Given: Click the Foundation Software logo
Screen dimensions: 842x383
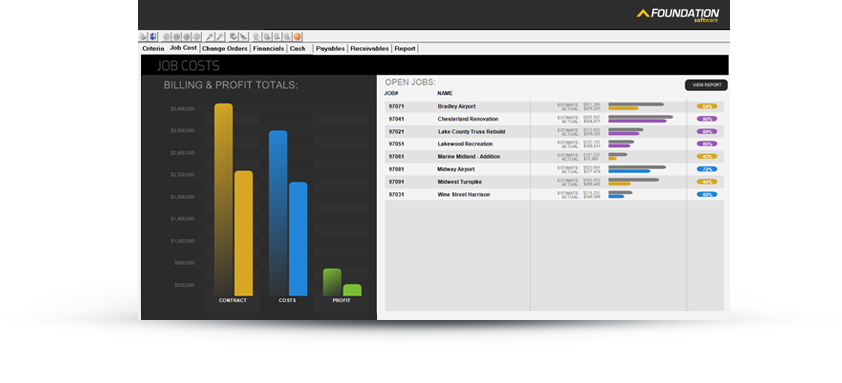Looking at the screenshot, I should point(678,15).
